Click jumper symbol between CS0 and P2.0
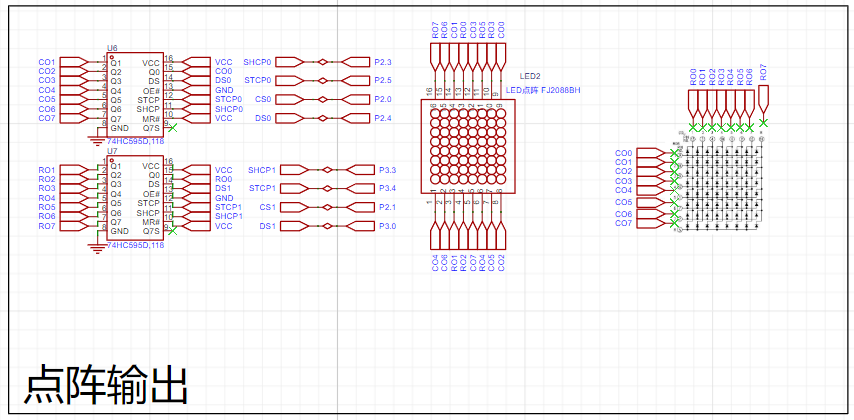 click(323, 100)
